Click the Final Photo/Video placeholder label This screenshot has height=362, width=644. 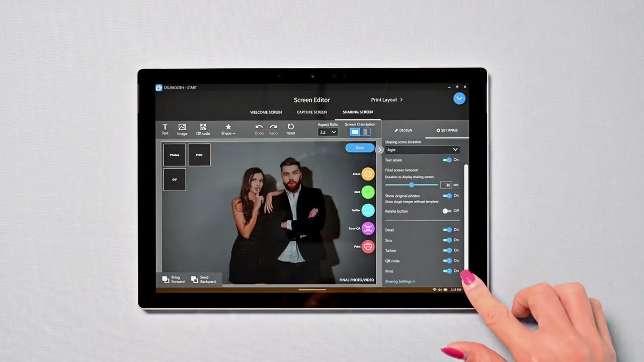click(x=357, y=280)
